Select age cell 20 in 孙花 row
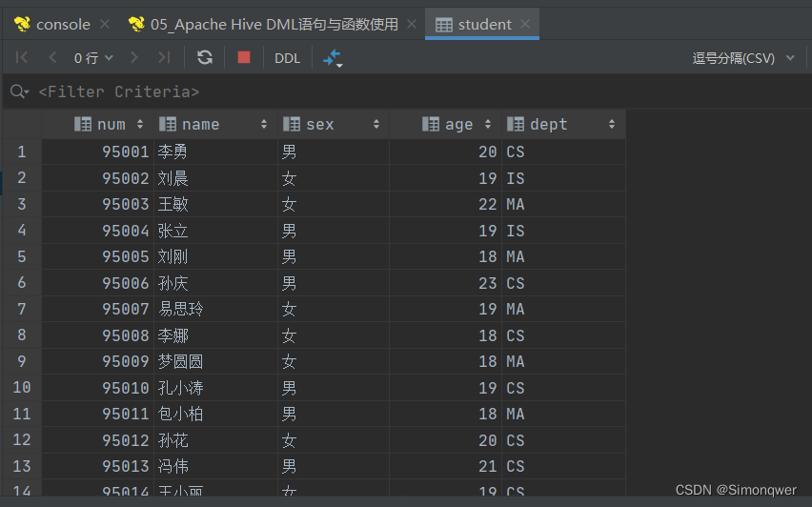812x507 pixels. 445,440
